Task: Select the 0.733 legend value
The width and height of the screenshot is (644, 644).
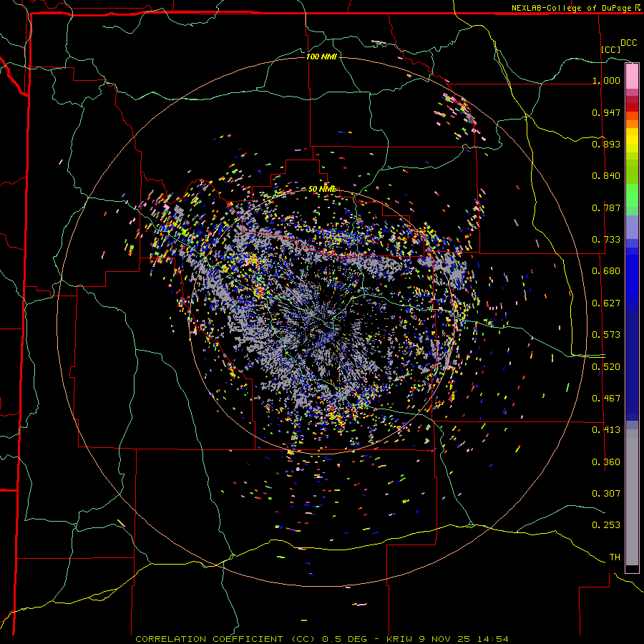Action: tap(606, 240)
